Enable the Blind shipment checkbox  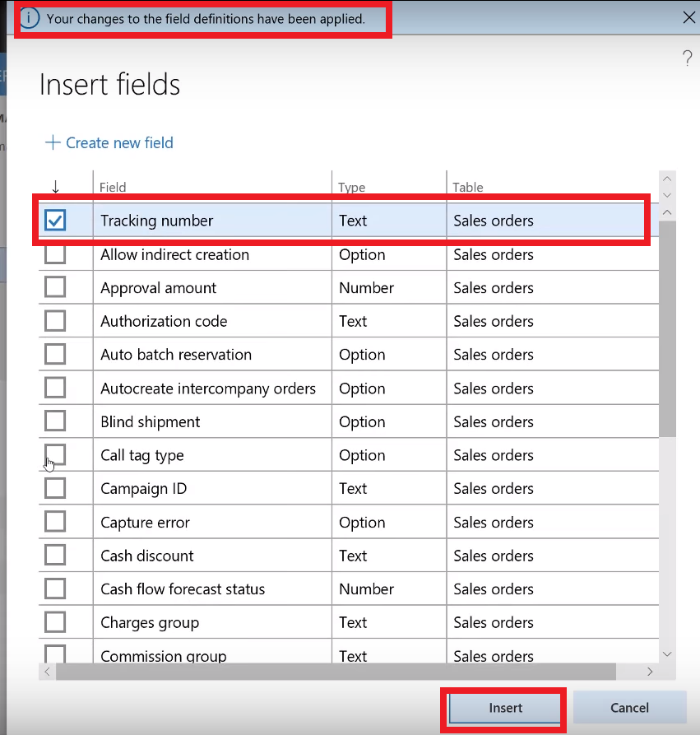click(53, 421)
